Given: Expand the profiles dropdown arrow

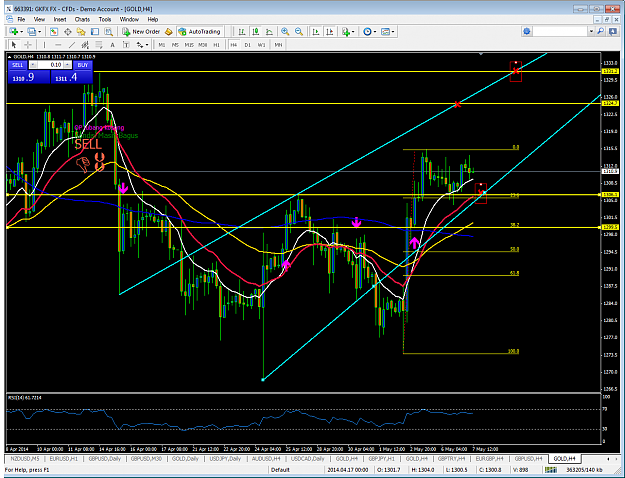Looking at the screenshot, I should point(39,31).
